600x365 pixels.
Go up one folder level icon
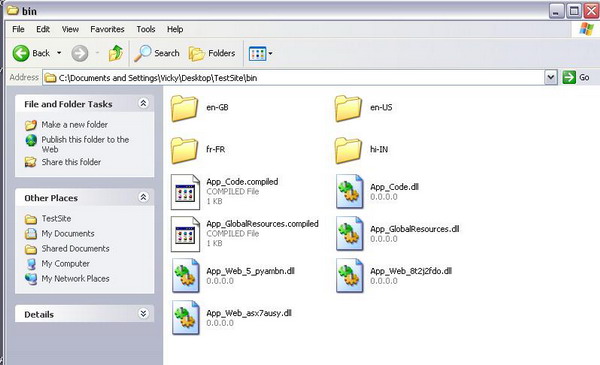116,53
